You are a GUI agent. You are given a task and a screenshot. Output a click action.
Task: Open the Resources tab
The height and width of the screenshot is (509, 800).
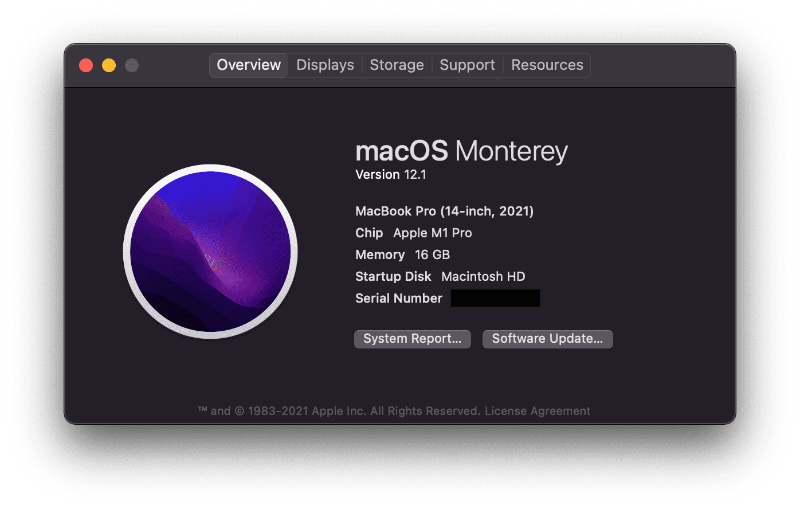[x=547, y=65]
